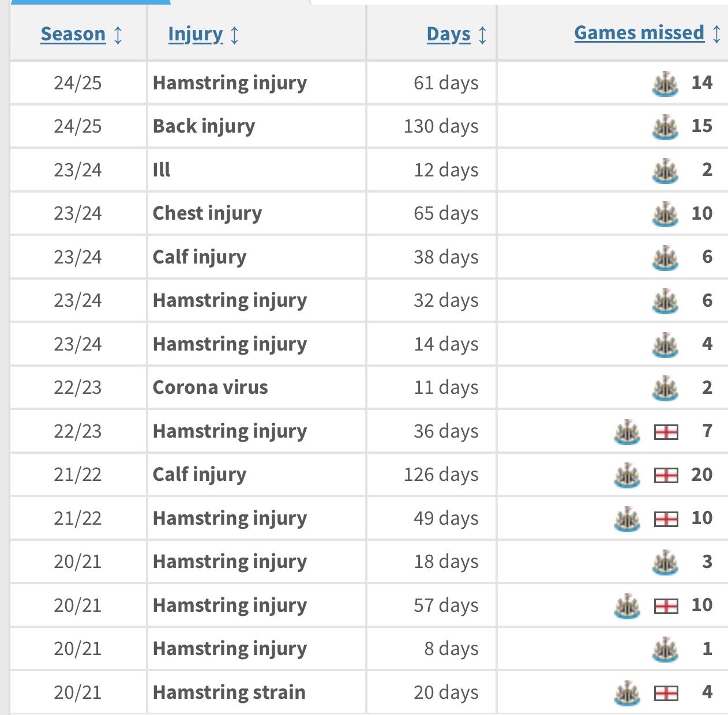
Task: Sort table by Days column header
Action: coord(448,34)
